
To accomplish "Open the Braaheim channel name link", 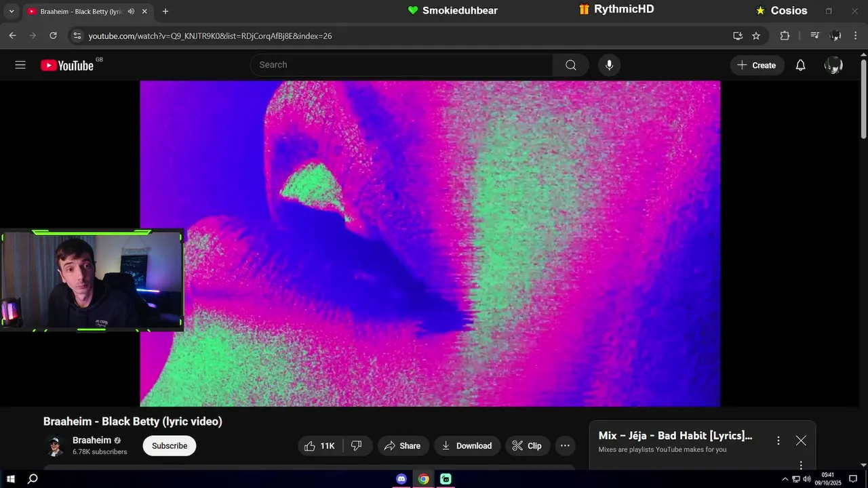I will point(92,440).
